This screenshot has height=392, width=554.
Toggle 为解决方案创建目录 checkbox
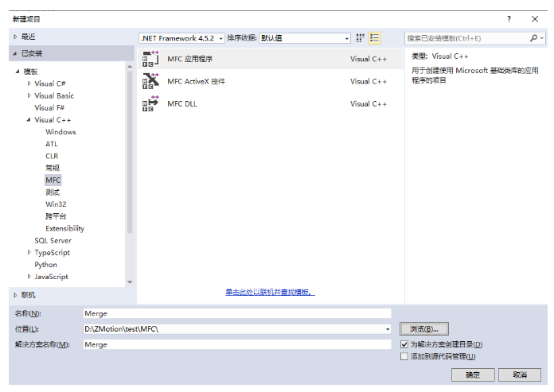[404, 344]
